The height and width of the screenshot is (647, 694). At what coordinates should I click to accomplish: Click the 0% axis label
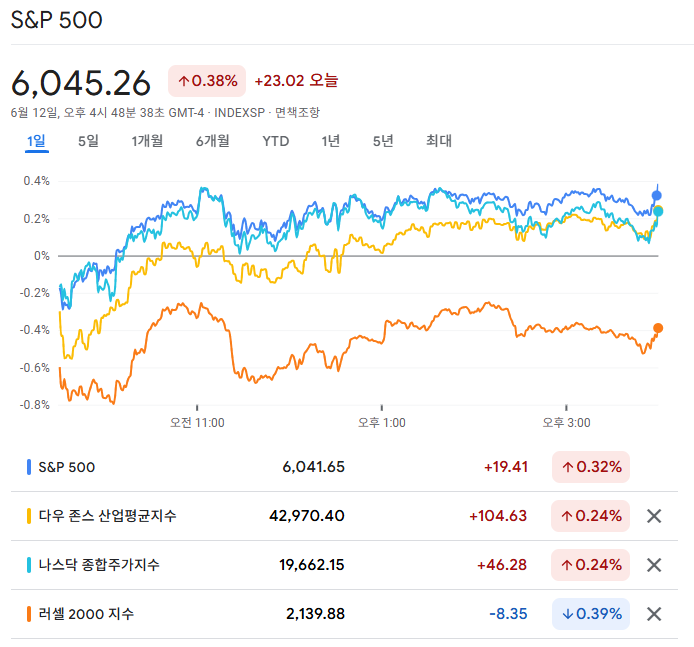point(42,256)
